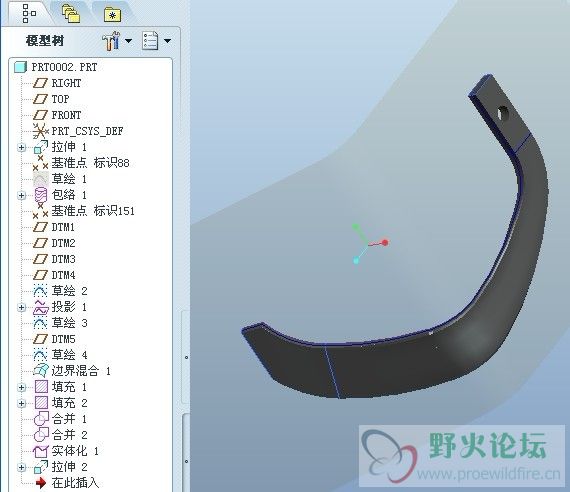
Task: Open the model tree Settings hammer icon
Action: click(111, 40)
